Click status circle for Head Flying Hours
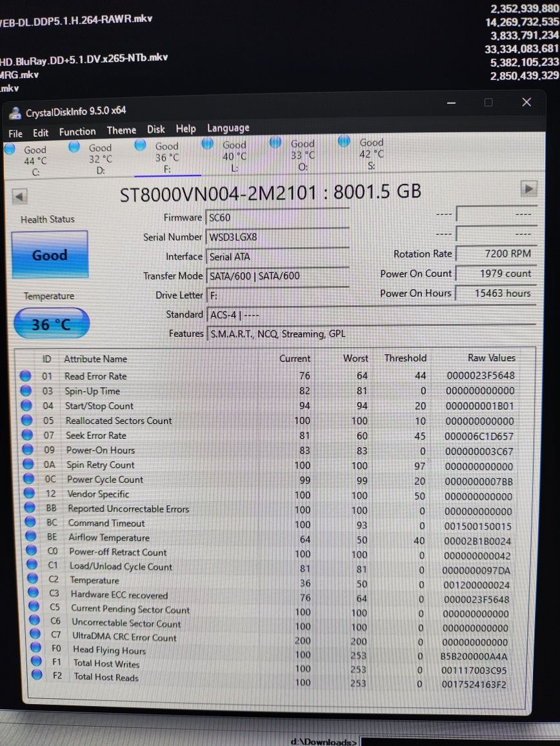560x746 pixels. (x=35, y=647)
